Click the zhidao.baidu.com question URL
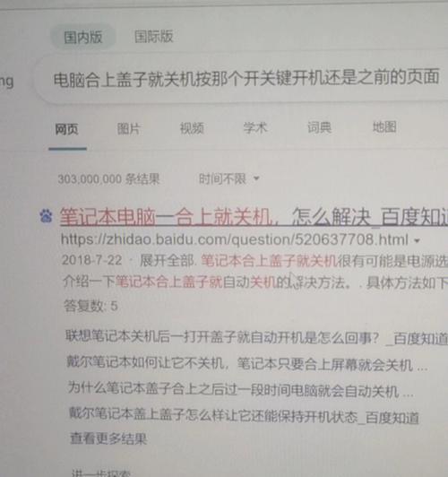Image resolution: width=448 pixels, height=477 pixels. point(235,240)
